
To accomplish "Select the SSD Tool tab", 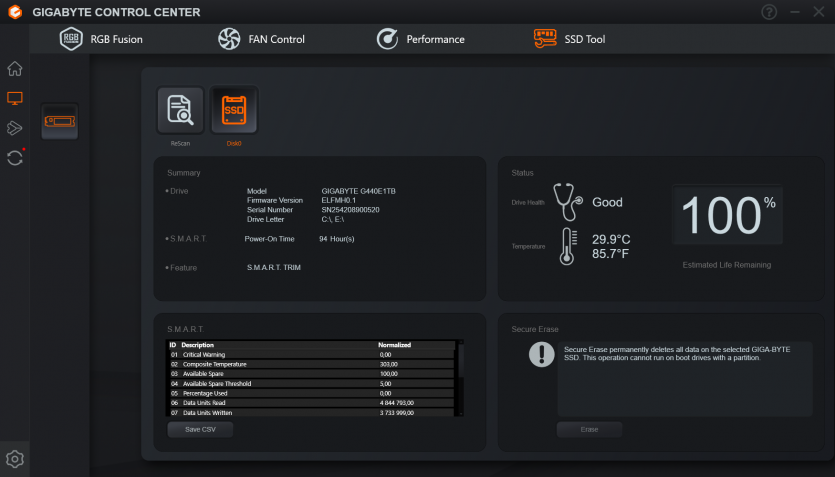I will (570, 39).
